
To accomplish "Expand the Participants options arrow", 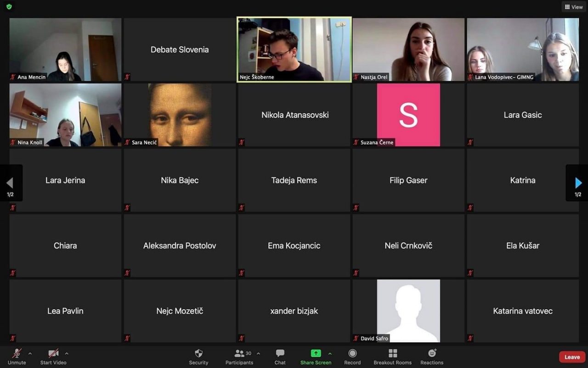I will point(258,353).
